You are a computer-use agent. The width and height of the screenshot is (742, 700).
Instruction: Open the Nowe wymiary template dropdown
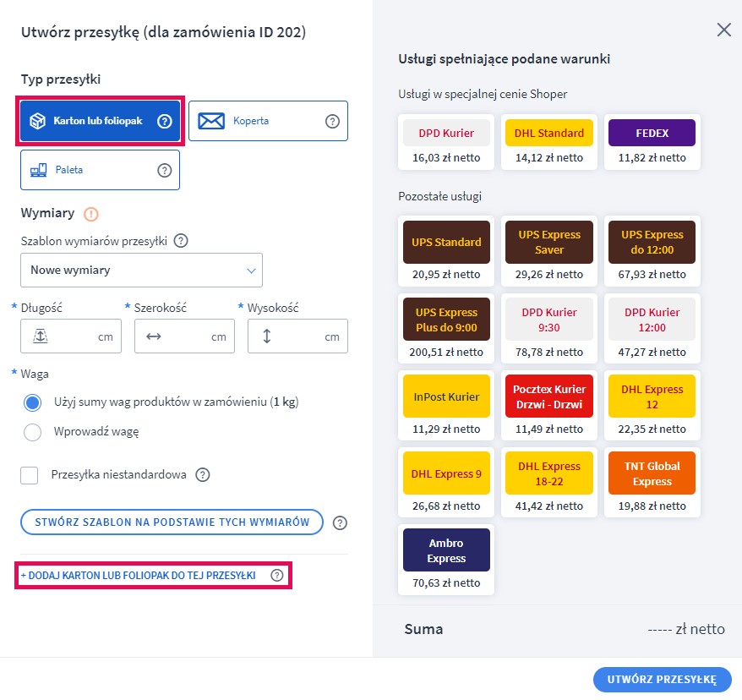(141, 271)
